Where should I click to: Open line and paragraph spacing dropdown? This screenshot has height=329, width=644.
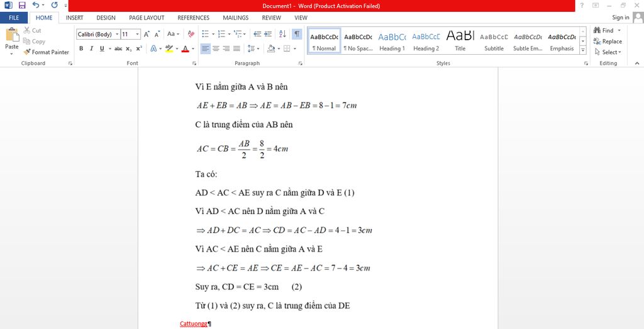tap(253, 48)
